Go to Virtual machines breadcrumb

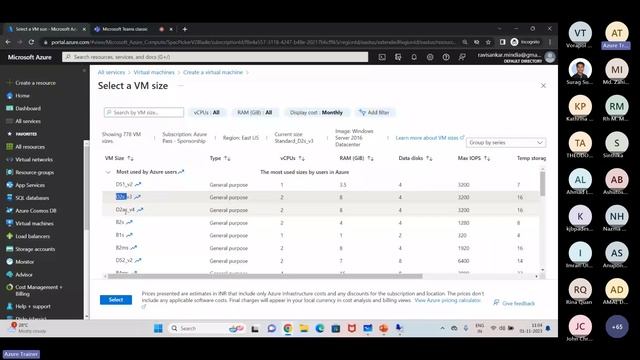click(x=154, y=72)
